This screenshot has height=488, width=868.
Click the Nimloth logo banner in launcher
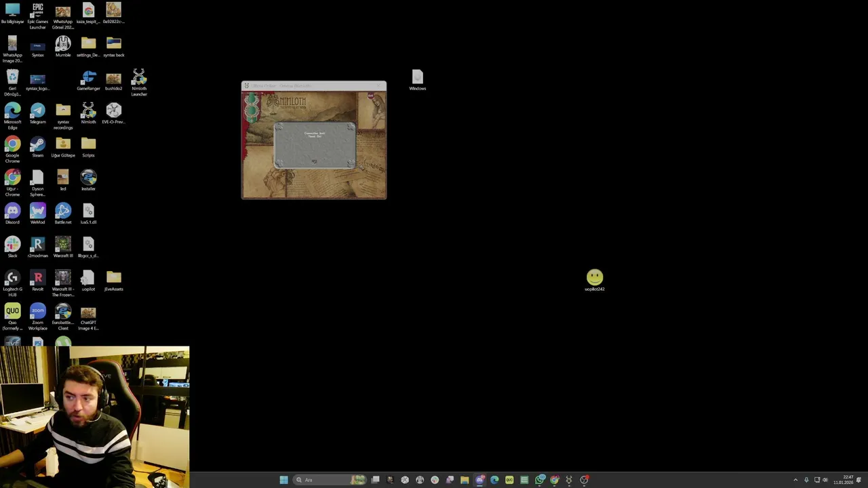pyautogui.click(x=286, y=102)
